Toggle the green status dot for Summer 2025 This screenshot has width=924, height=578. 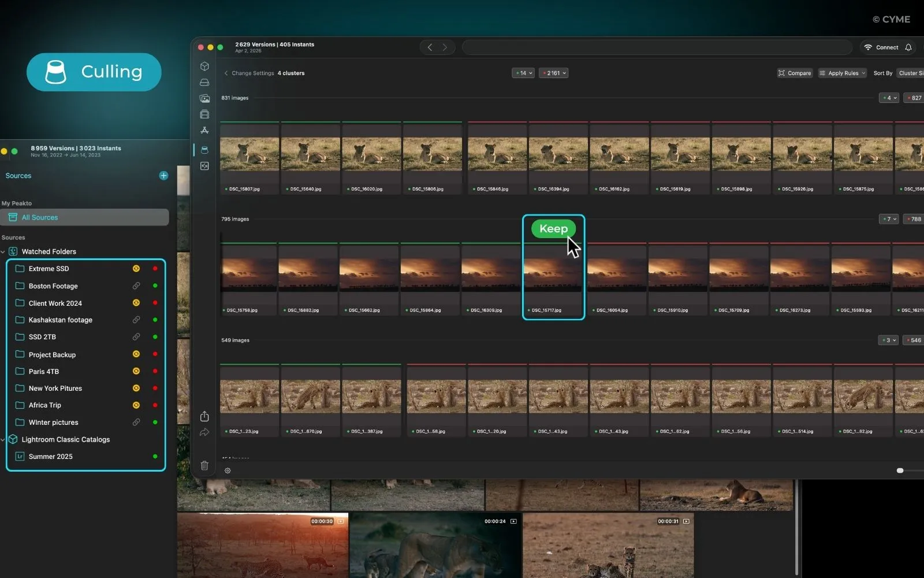tap(155, 456)
